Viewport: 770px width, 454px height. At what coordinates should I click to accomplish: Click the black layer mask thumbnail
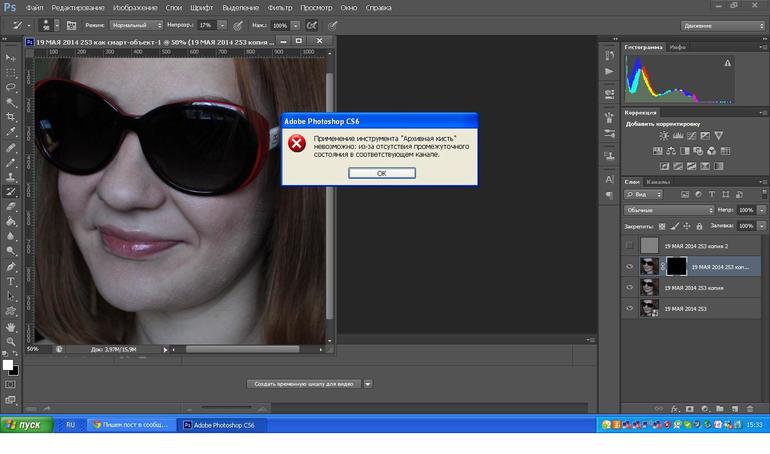(677, 266)
